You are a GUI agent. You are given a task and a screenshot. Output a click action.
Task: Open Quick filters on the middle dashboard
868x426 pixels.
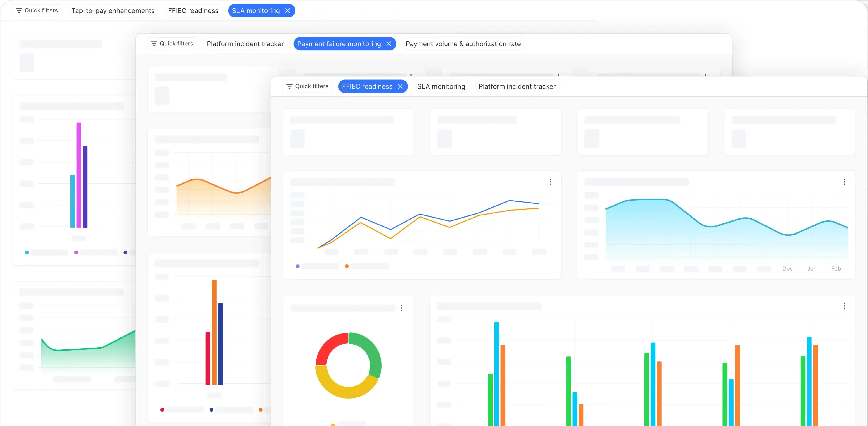pyautogui.click(x=172, y=43)
